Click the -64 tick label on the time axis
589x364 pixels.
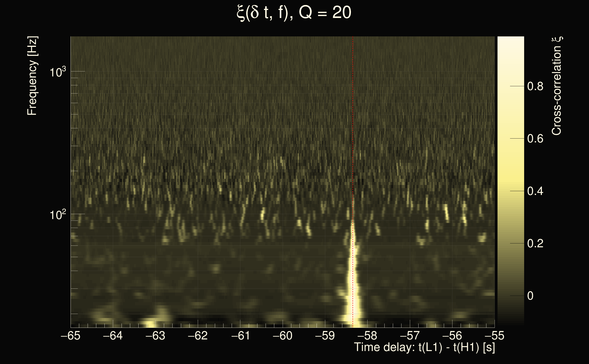(x=113, y=336)
